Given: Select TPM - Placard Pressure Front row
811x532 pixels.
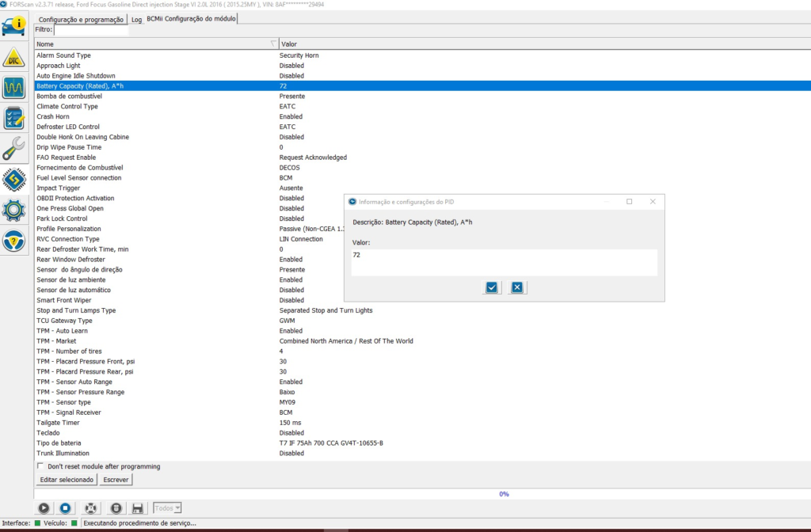Looking at the screenshot, I should tap(423, 362).
